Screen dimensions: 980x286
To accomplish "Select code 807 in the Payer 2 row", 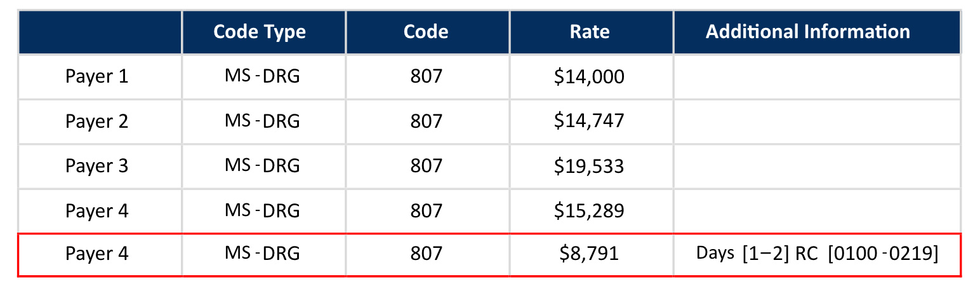I will (426, 121).
